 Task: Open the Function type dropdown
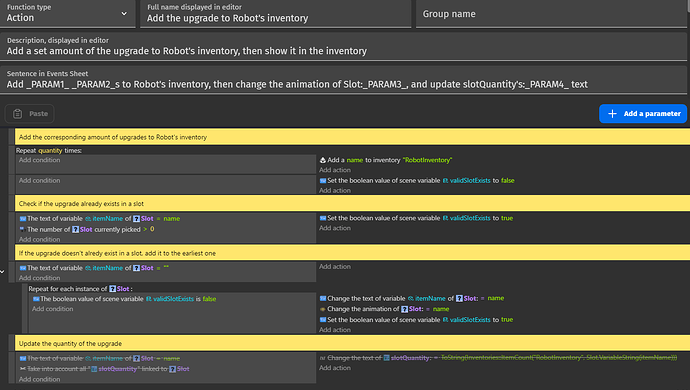pyautogui.click(x=68, y=14)
